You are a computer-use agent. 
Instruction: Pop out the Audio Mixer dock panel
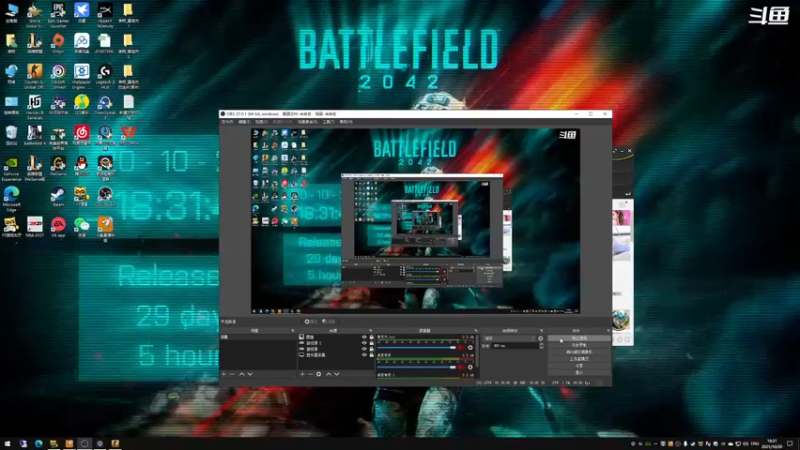(x=476, y=331)
